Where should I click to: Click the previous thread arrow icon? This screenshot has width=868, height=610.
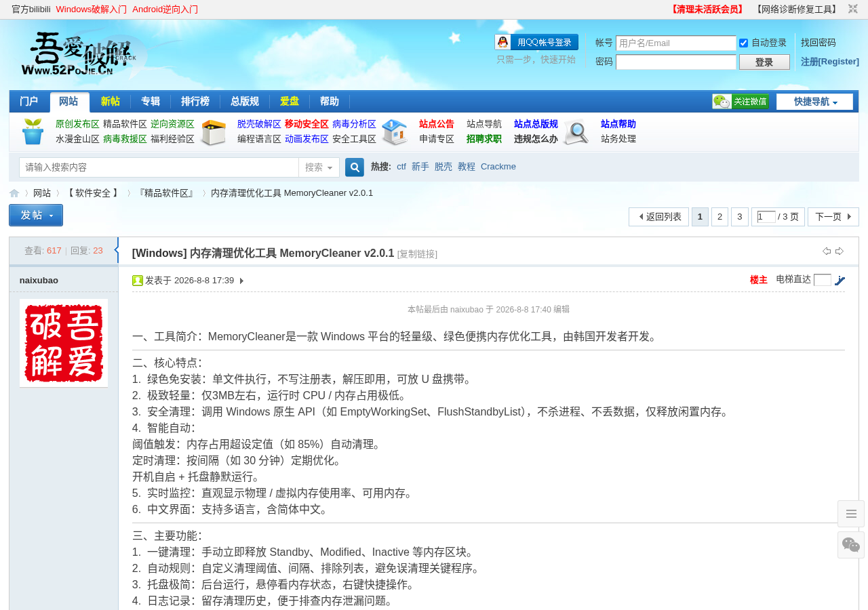[x=827, y=251]
